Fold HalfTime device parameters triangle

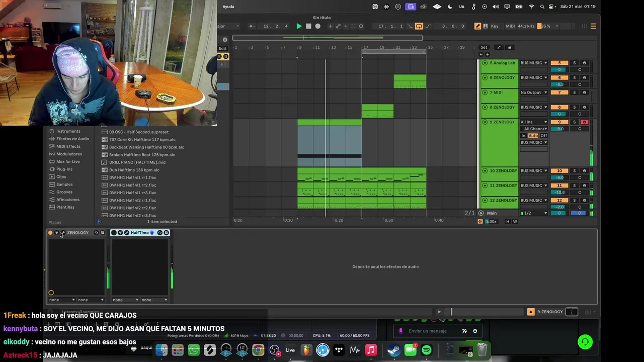tap(120, 233)
